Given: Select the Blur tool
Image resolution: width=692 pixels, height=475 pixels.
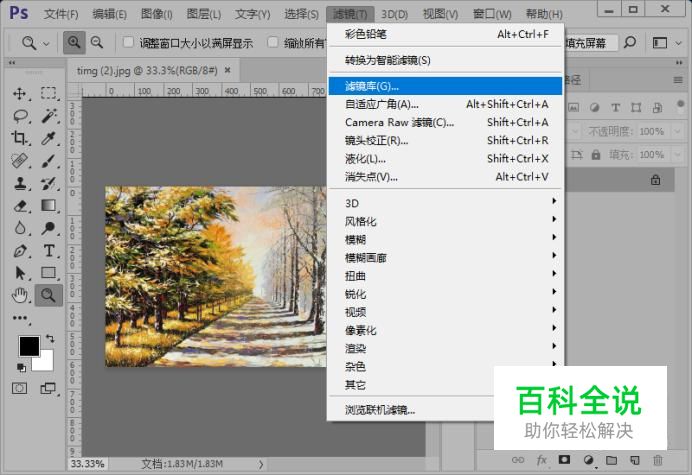Looking at the screenshot, I should (20, 228).
